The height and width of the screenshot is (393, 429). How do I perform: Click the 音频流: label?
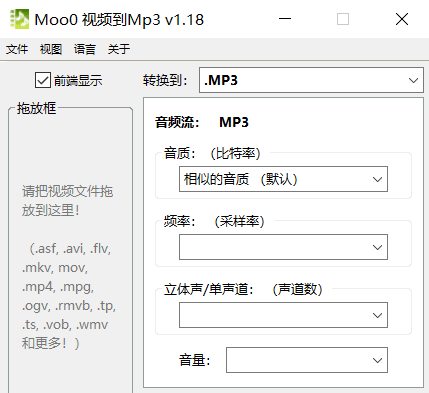(177, 122)
